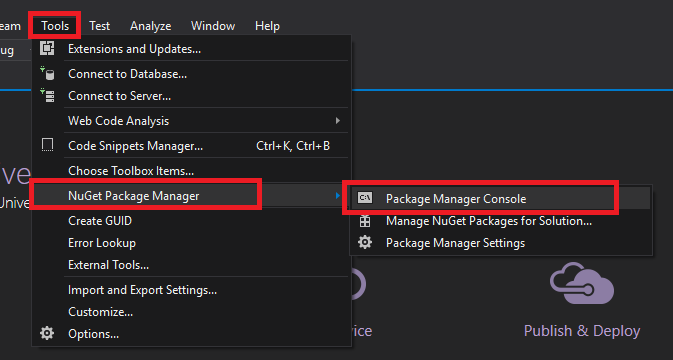Image resolution: width=673 pixels, height=360 pixels.
Task: Expand the NuGet Package Manager submenu arrow
Action: [338, 196]
